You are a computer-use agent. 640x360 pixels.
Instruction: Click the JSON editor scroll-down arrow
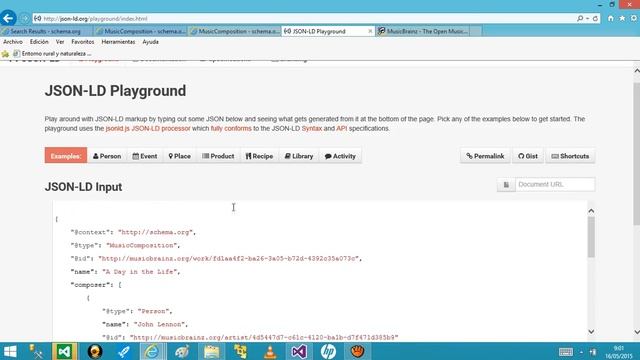click(591, 331)
